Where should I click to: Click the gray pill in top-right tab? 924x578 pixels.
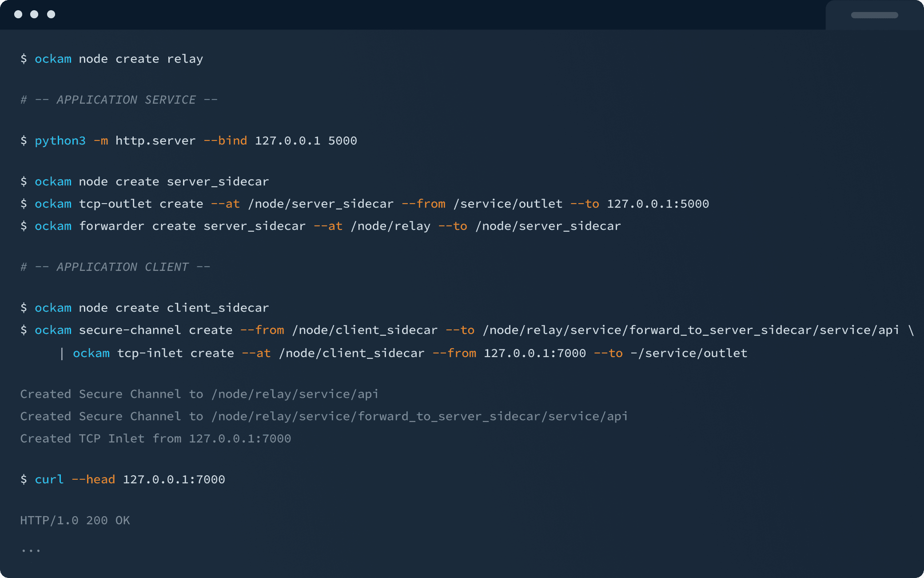(874, 15)
